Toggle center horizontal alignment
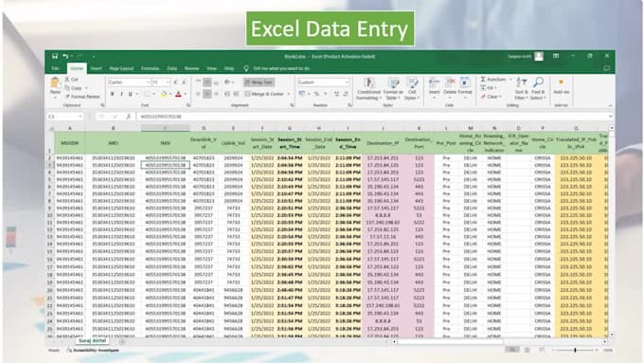This screenshot has height=363, width=644. pyautogui.click(x=207, y=94)
